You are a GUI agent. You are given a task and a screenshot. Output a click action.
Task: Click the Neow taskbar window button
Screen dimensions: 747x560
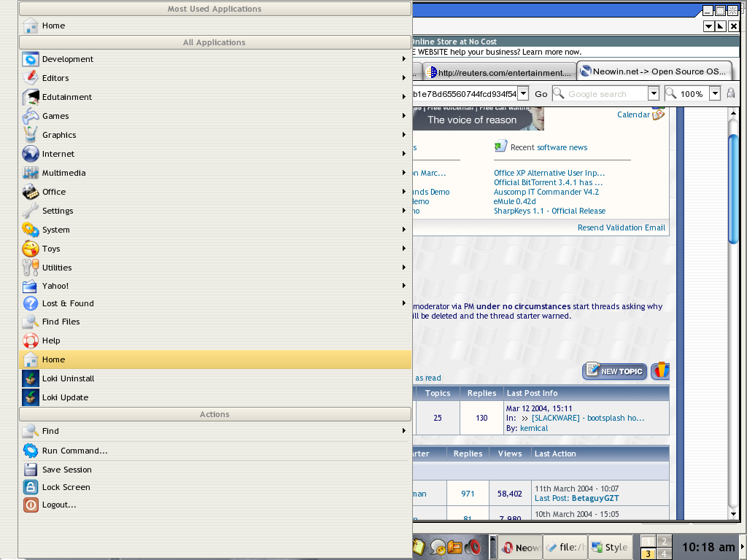[x=521, y=548]
